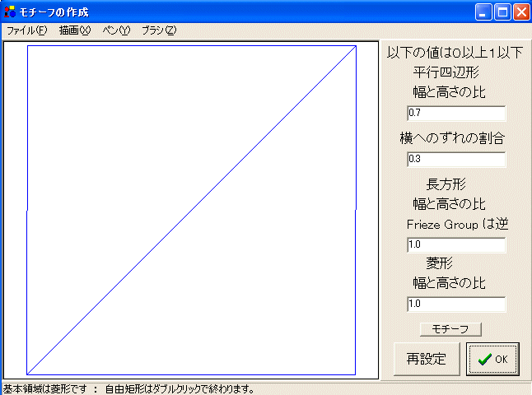Focus the rectangle ratio field under Frieze Group
The height and width of the screenshot is (395, 532).
coord(456,244)
